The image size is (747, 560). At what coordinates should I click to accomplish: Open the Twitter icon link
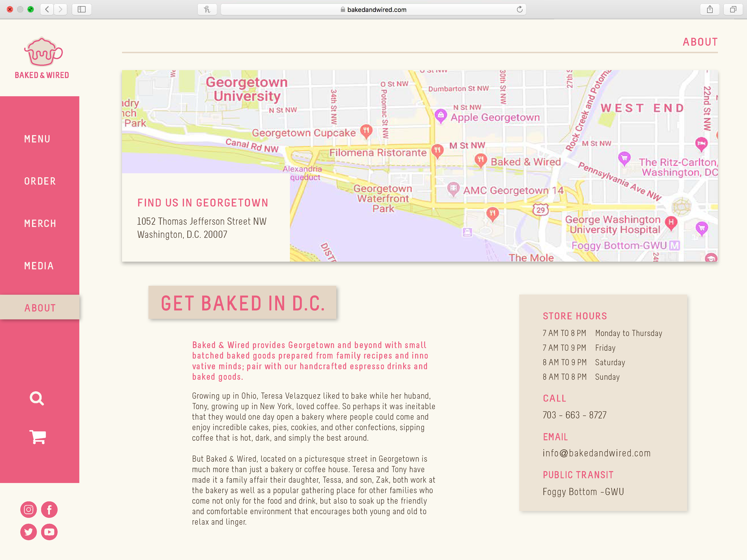(x=28, y=532)
